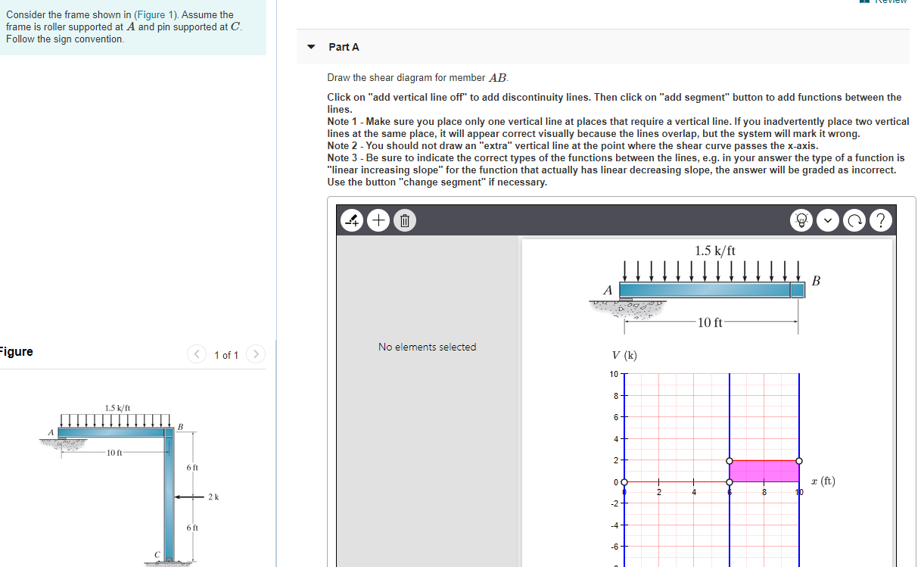Click the No elements selected panel
This screenshot has height=567, width=924.
click(427, 347)
